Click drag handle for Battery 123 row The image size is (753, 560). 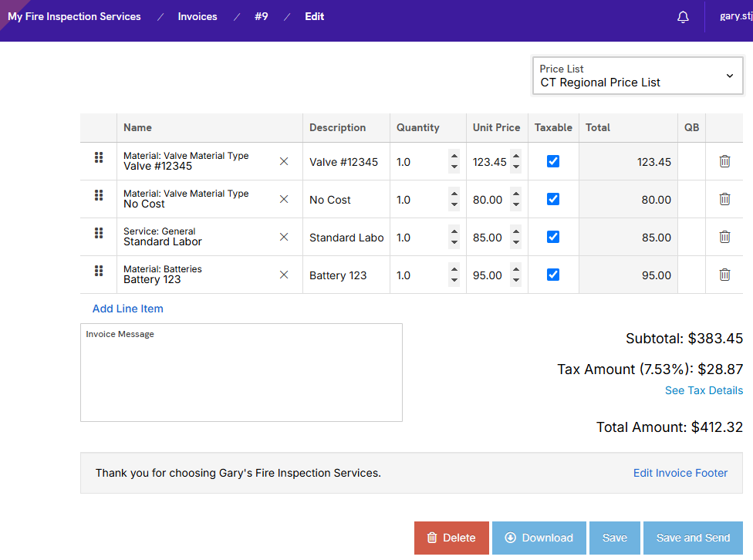[99, 271]
